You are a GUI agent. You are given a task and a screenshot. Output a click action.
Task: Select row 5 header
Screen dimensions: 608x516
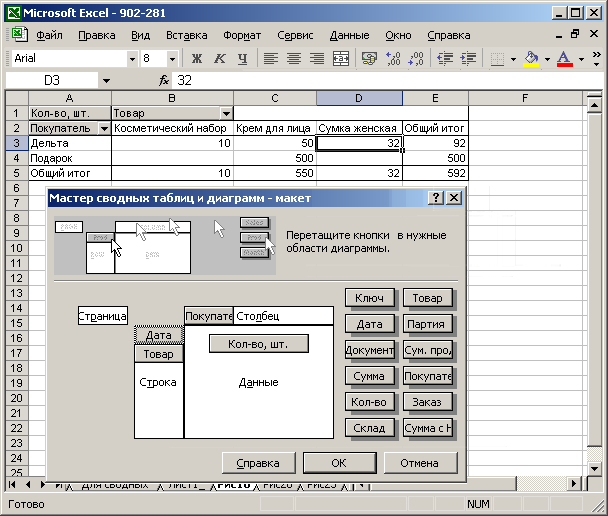tap(17, 173)
